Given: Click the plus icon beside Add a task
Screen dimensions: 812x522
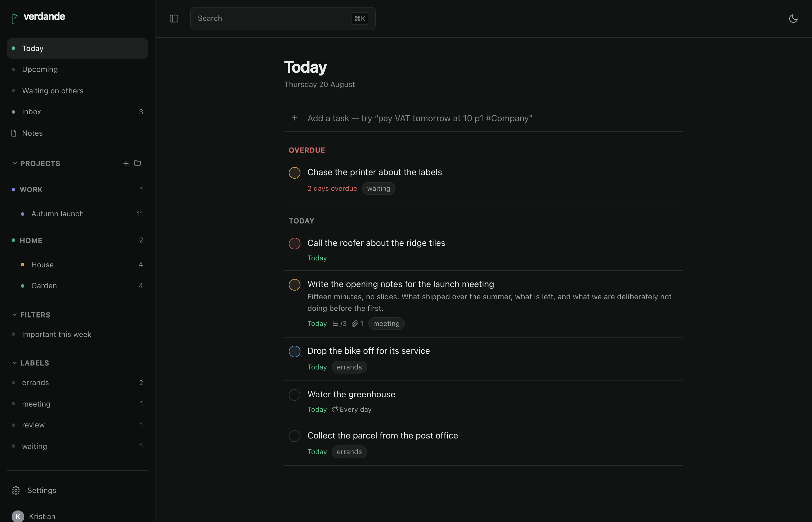Looking at the screenshot, I should coord(295,118).
